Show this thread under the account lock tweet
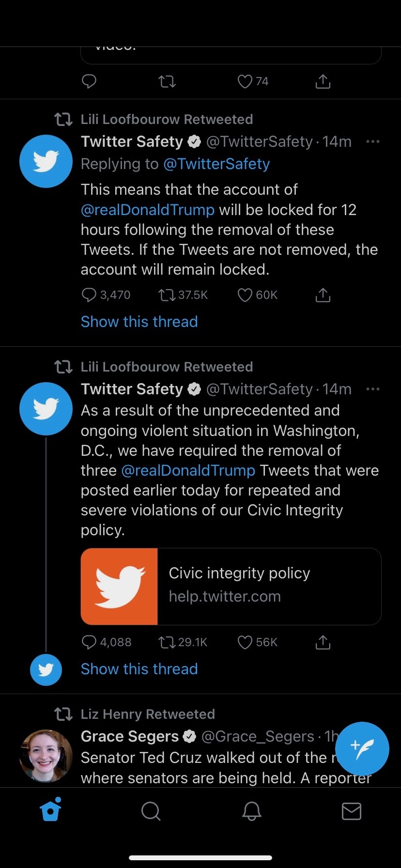This screenshot has height=868, width=401. point(139,322)
